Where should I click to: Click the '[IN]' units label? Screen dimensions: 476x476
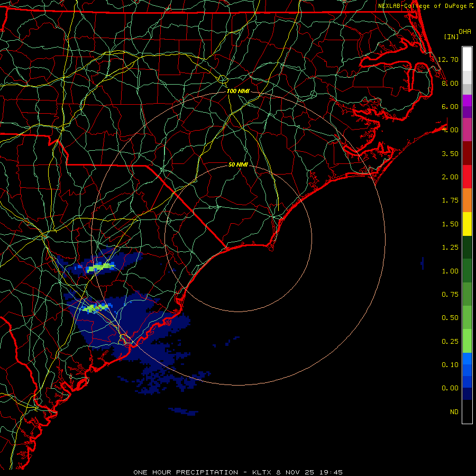(451, 36)
